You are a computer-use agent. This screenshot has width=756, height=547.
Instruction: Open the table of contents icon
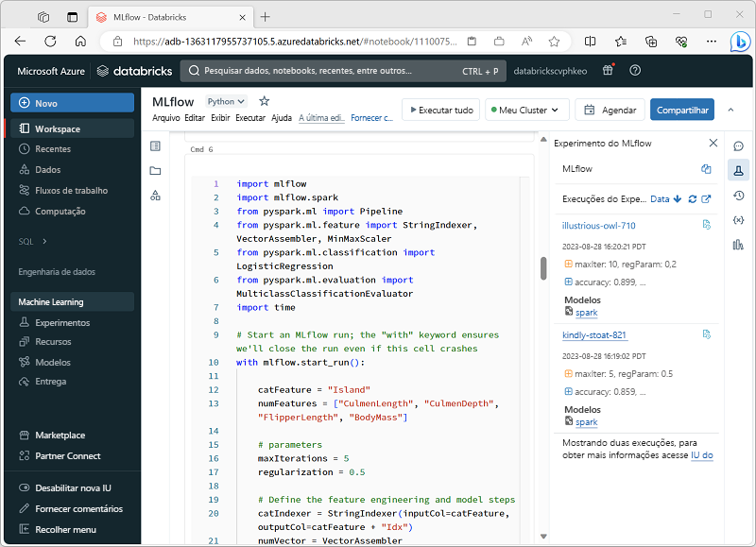click(x=155, y=146)
